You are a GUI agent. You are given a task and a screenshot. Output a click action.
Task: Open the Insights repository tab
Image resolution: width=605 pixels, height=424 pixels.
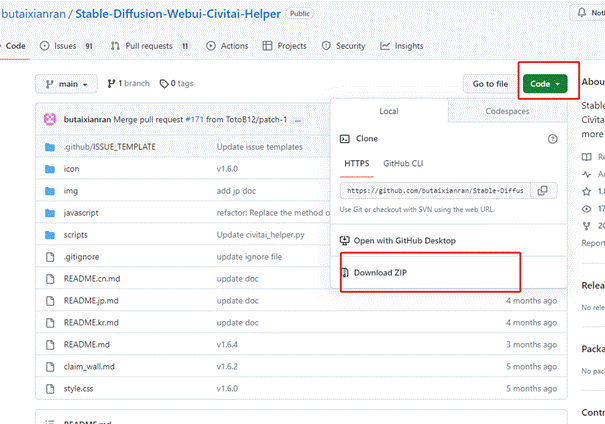(402, 46)
